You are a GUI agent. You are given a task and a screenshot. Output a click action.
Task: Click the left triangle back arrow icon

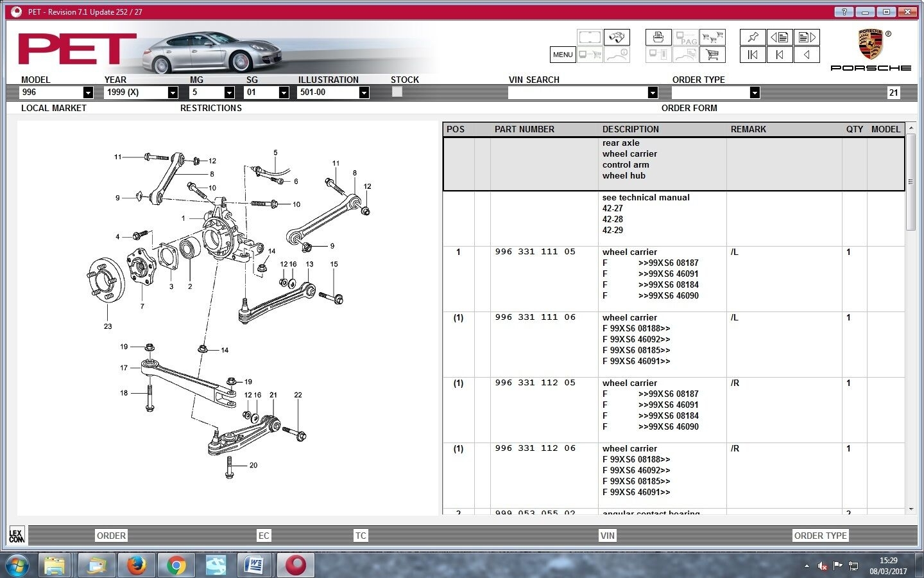807,55
